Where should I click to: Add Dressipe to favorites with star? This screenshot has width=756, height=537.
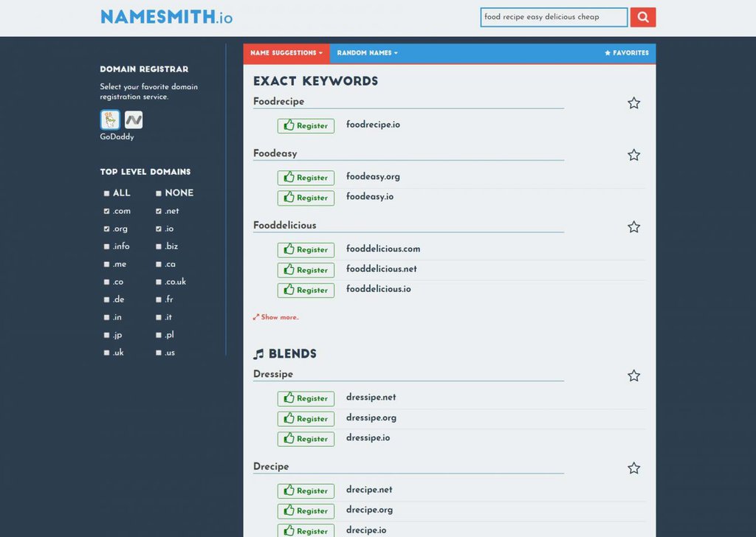[x=633, y=375]
